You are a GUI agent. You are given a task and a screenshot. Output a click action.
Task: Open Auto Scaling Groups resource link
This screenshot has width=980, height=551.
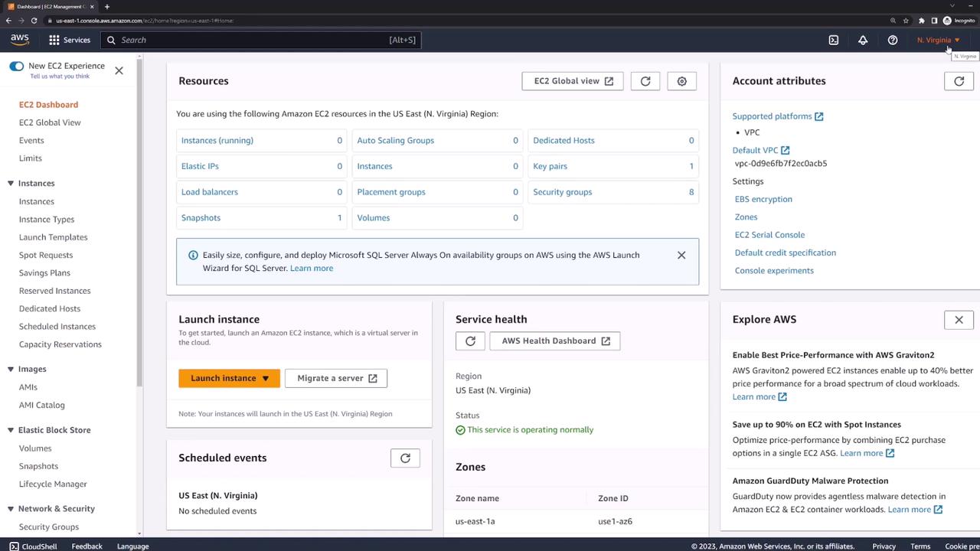(x=395, y=141)
